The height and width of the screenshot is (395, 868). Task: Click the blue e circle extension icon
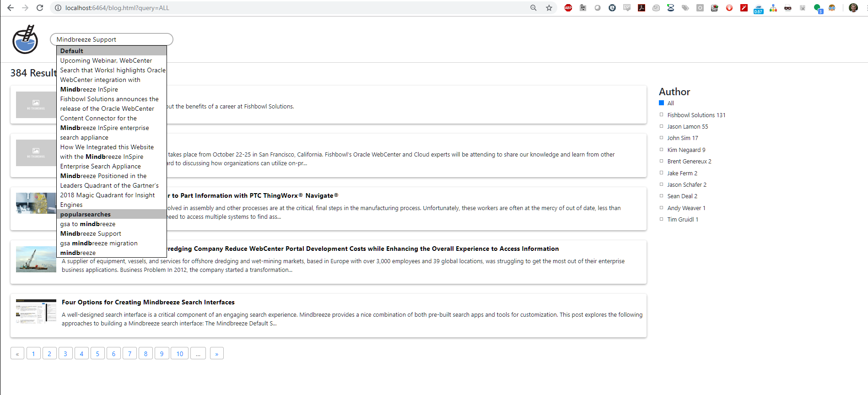click(x=612, y=8)
